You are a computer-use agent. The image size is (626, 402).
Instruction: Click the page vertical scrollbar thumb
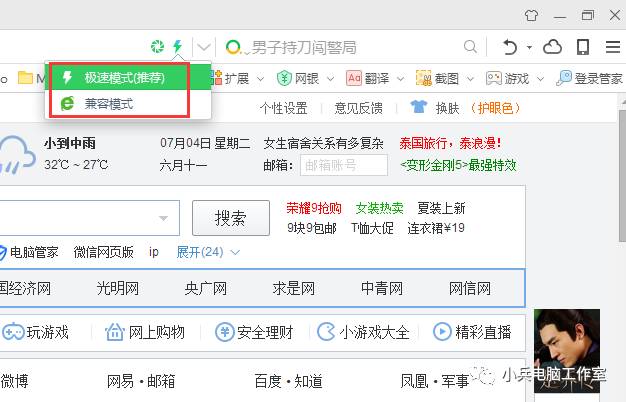(x=622, y=176)
